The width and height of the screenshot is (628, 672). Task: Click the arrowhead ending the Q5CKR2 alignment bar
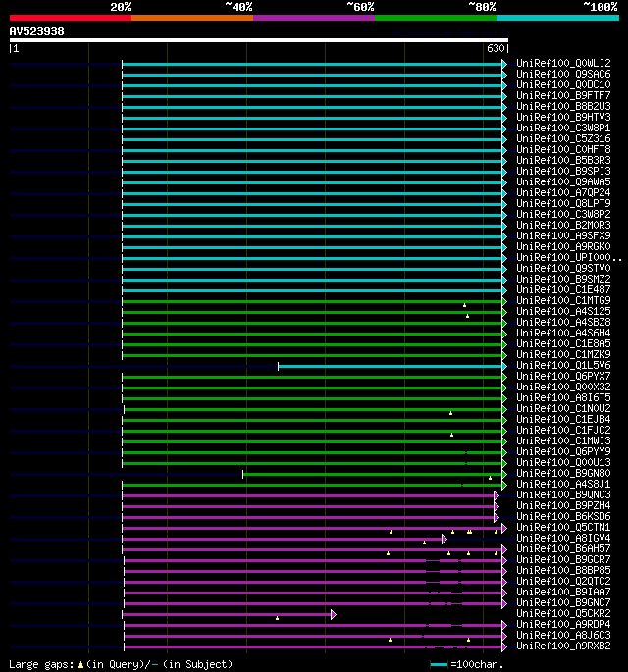(334, 614)
